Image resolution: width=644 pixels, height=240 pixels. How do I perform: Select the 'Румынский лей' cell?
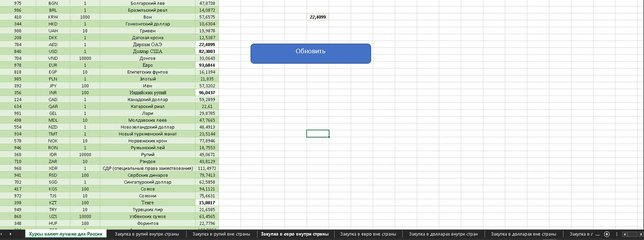click(148, 147)
